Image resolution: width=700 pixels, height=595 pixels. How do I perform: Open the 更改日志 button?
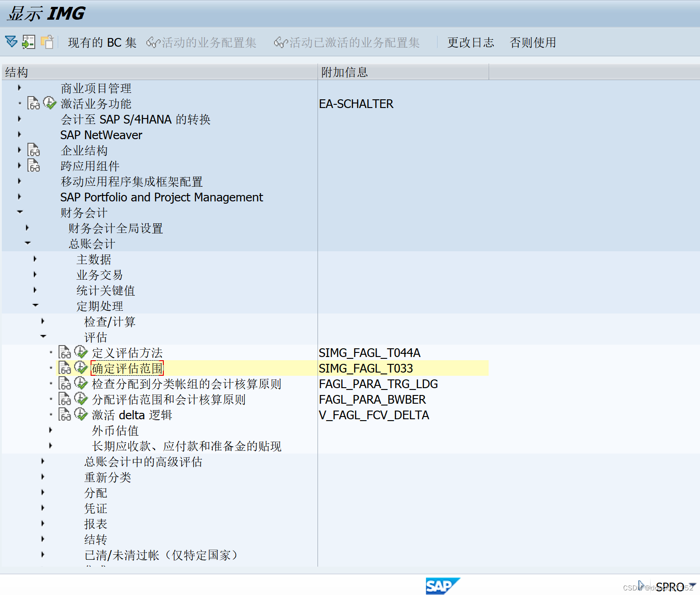[470, 43]
